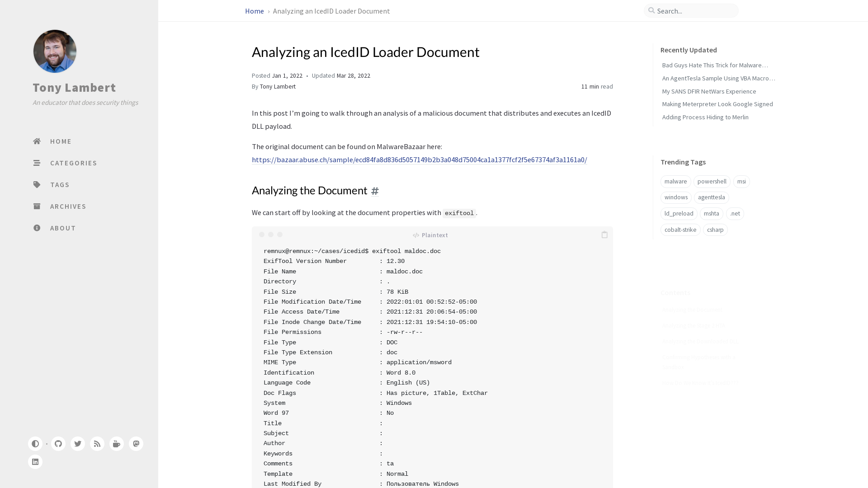The height and width of the screenshot is (488, 868).
Task: Open ARCHIVES navigation item
Action: point(68,206)
